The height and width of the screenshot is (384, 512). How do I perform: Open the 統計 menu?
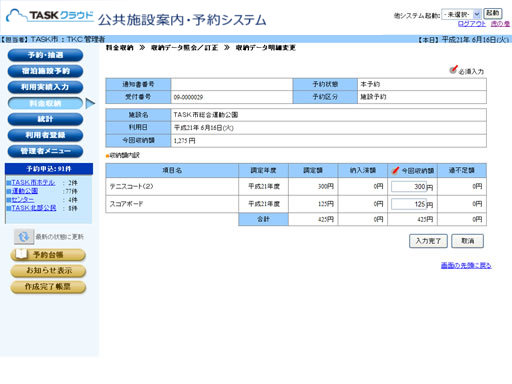(45, 119)
